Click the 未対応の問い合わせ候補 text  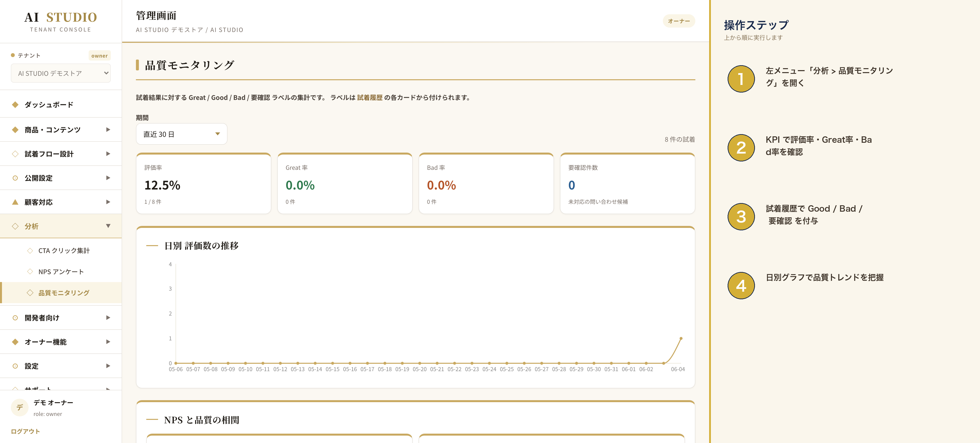click(598, 202)
